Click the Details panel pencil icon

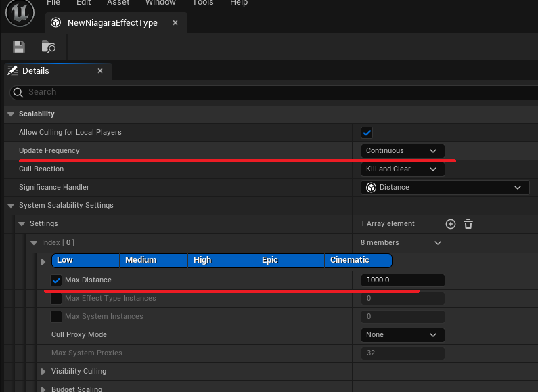point(13,70)
